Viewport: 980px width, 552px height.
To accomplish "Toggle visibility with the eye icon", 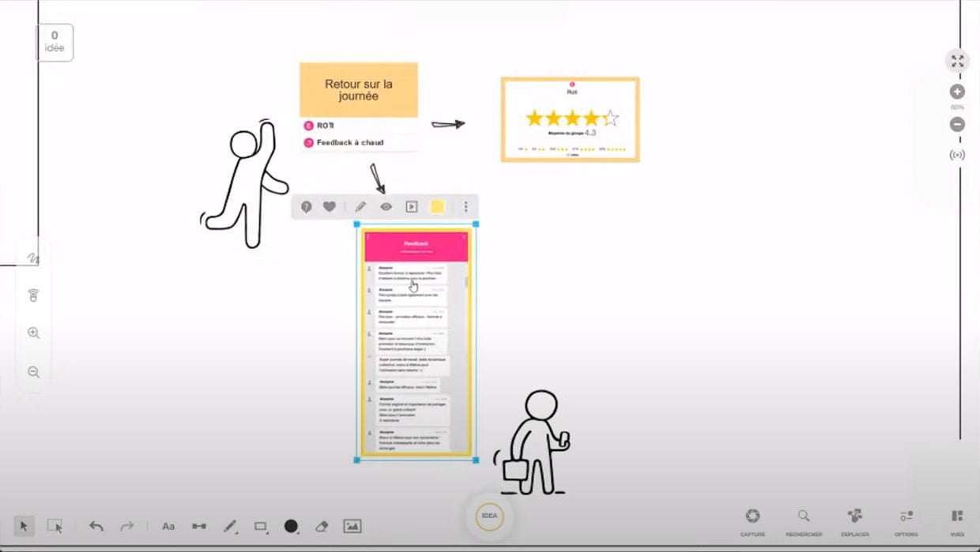I will [x=386, y=206].
